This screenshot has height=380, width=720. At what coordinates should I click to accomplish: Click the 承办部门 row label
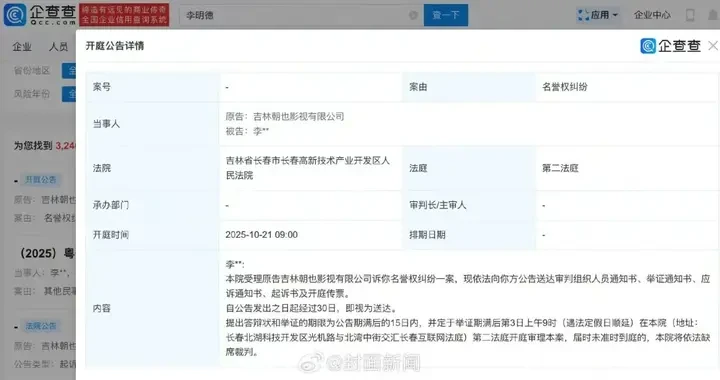(x=111, y=205)
